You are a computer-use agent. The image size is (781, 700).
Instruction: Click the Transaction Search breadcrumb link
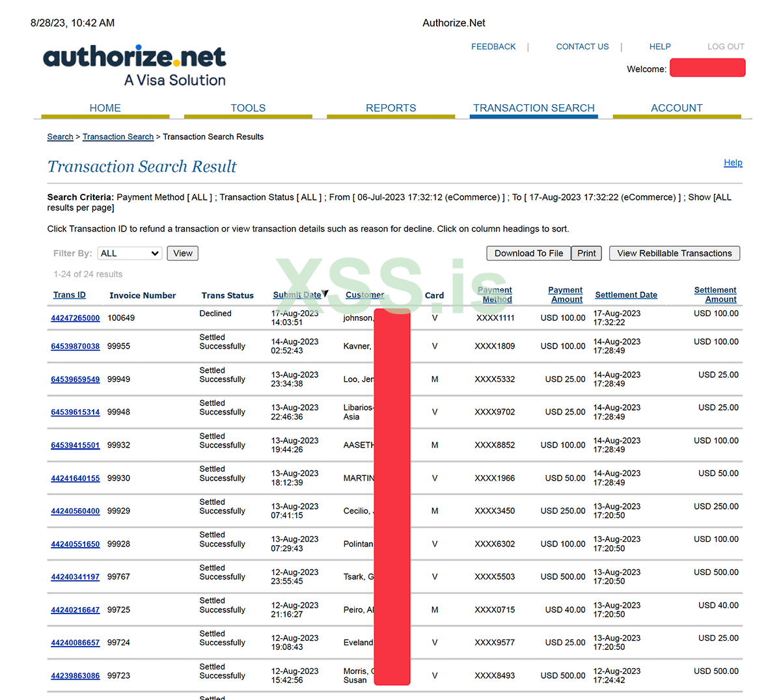(x=118, y=137)
